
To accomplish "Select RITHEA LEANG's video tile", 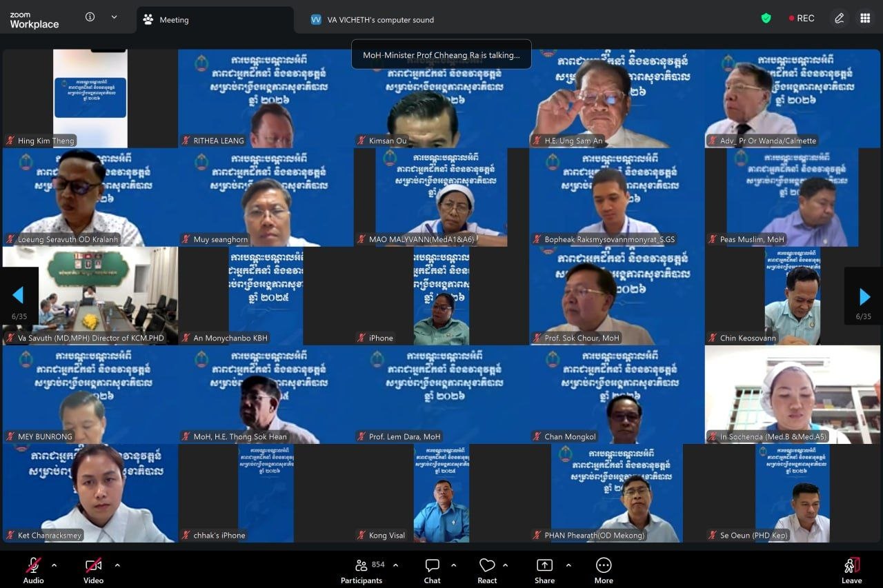I will (266, 99).
